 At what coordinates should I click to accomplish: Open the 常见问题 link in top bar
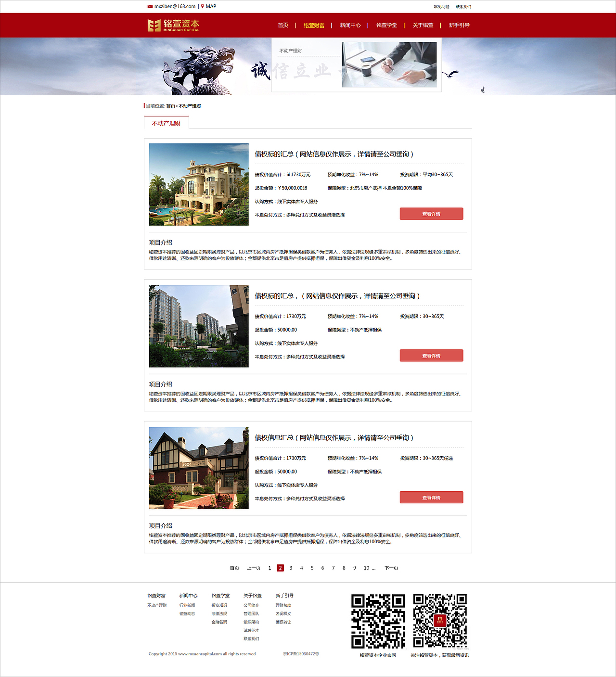click(441, 7)
